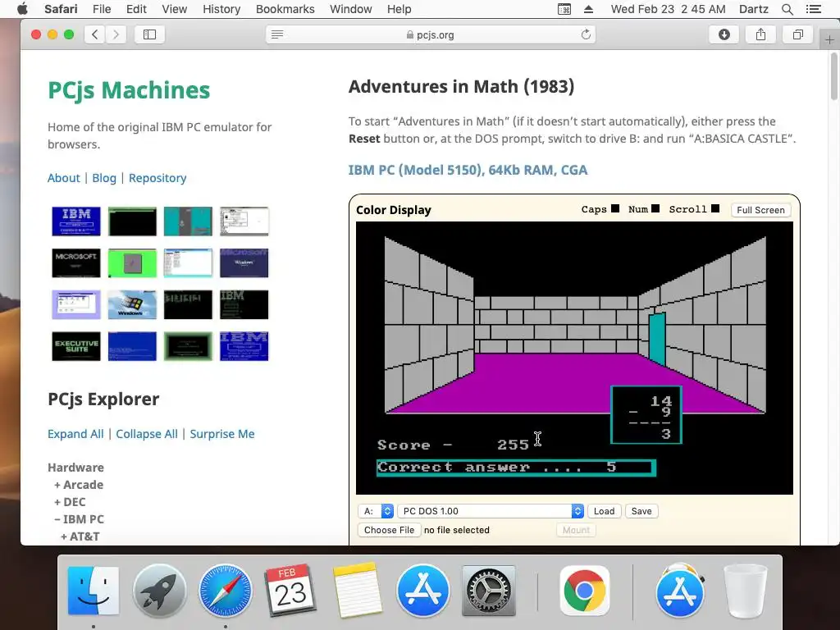This screenshot has width=840, height=630.
Task: Follow the Blog link
Action: (x=104, y=178)
